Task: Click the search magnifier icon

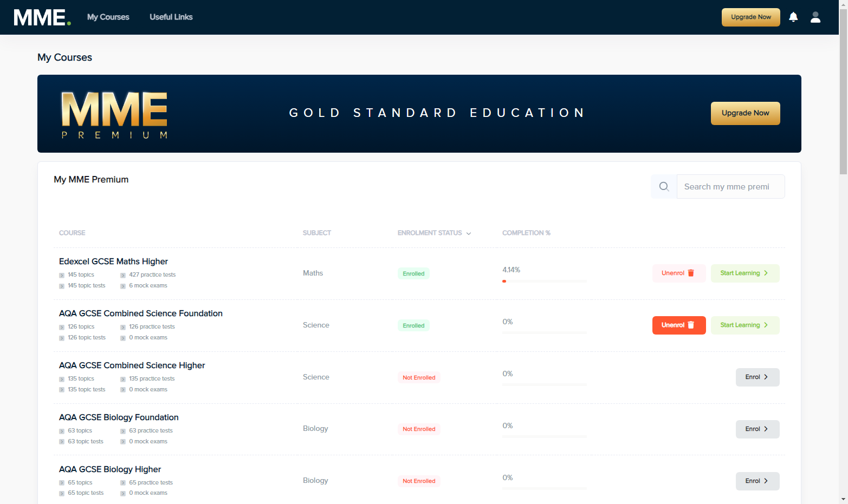Action: tap(664, 187)
